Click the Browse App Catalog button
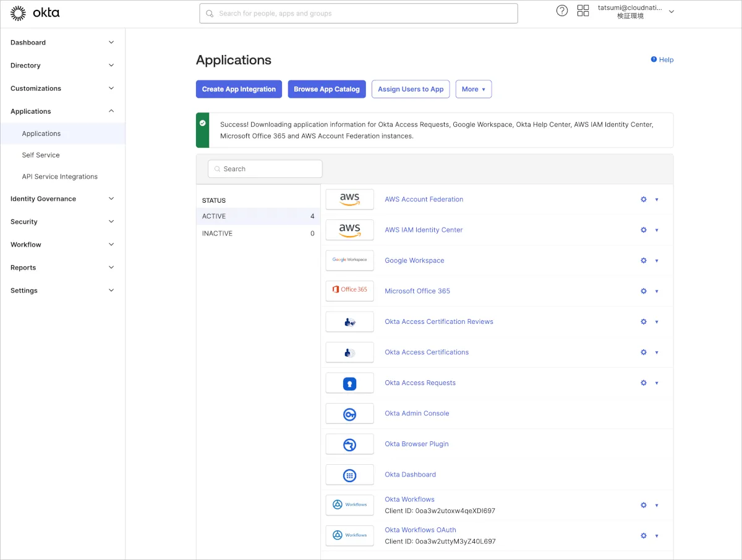The image size is (742, 560). (326, 89)
